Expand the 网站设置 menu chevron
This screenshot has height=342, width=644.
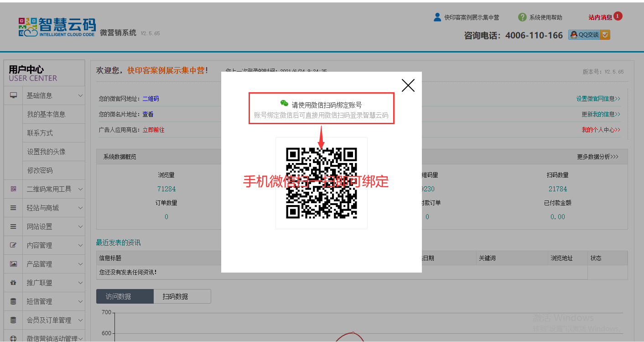80,226
